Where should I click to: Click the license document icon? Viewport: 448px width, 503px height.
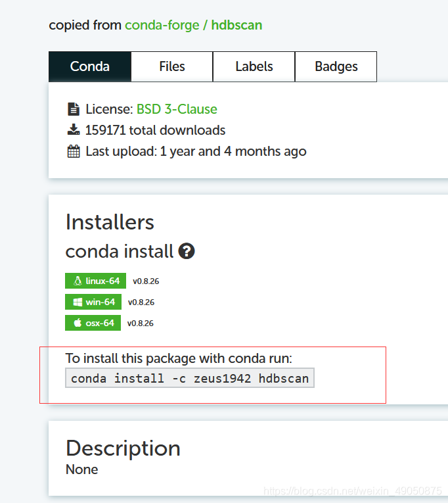[74, 109]
